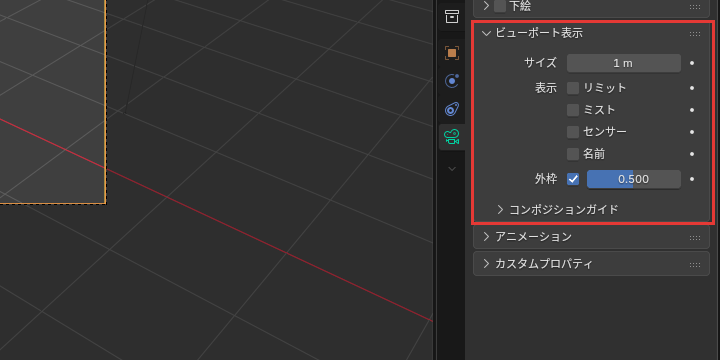Click the 表示 label text
This screenshot has width=720, height=360.
546,88
